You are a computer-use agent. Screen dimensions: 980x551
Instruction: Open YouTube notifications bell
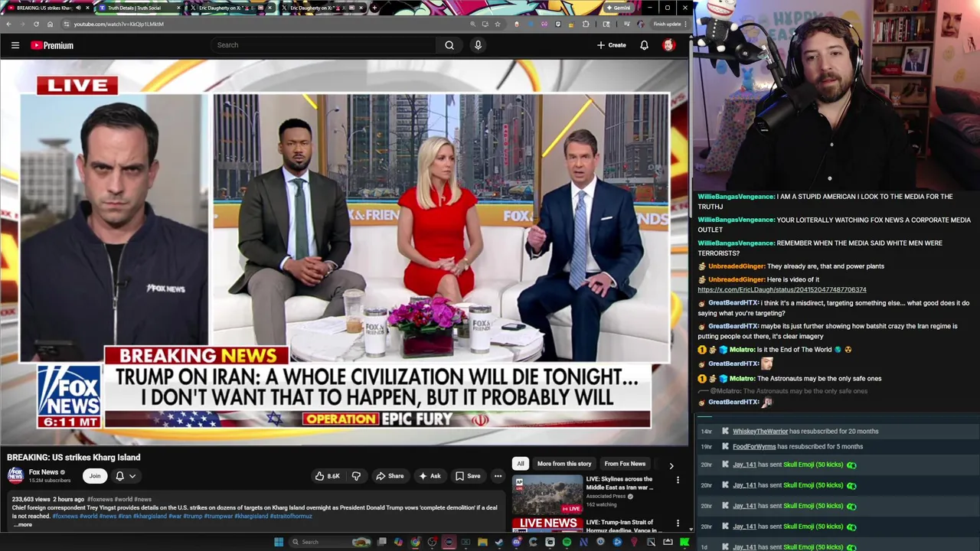point(644,45)
